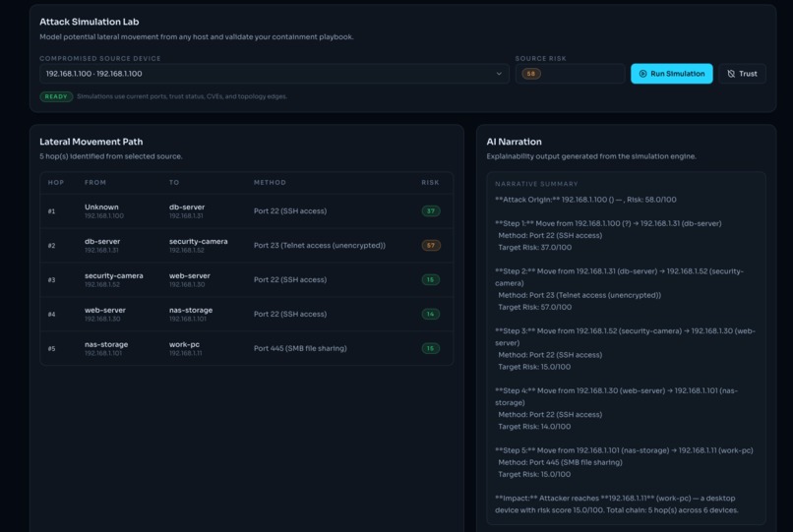Screen dimensions: 793x532
Task: Click the Narrative Summary label
Action: click(x=536, y=184)
